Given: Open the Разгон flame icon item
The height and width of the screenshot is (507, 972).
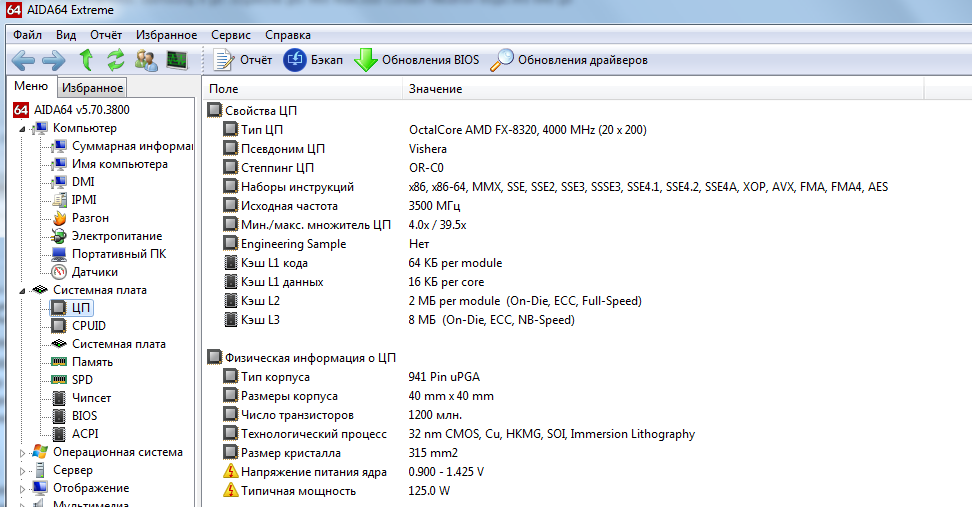Looking at the screenshot, I should (60, 218).
